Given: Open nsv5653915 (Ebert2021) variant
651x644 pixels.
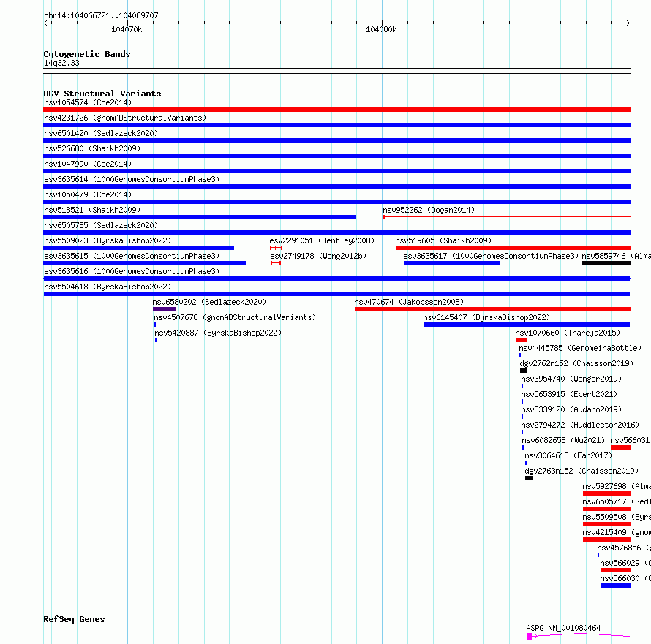Looking at the screenshot, I should [569, 394].
